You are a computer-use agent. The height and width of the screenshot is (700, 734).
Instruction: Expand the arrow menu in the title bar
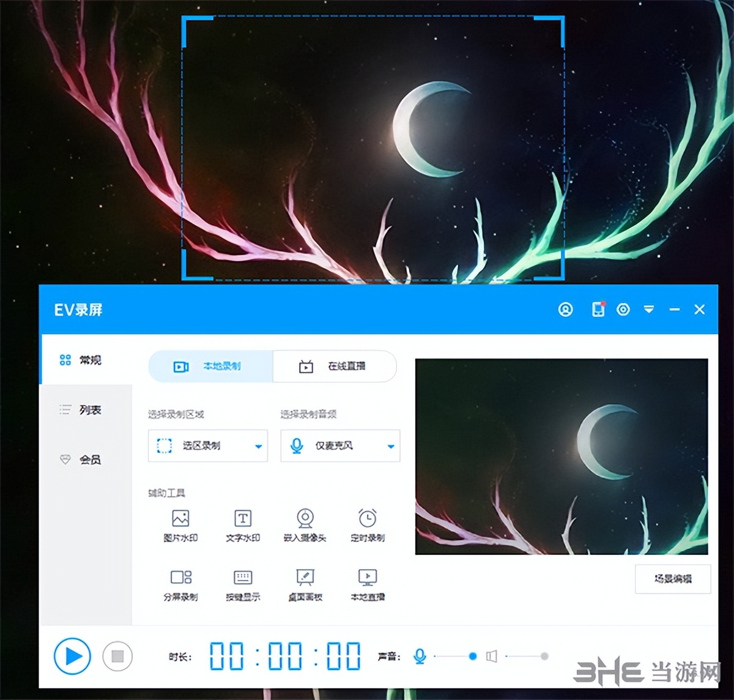click(x=649, y=310)
